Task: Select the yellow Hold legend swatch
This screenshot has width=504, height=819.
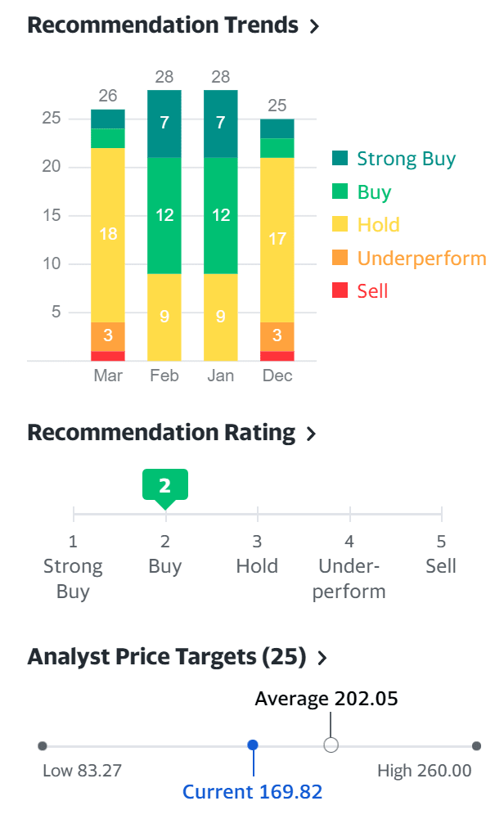Action: pyautogui.click(x=340, y=225)
